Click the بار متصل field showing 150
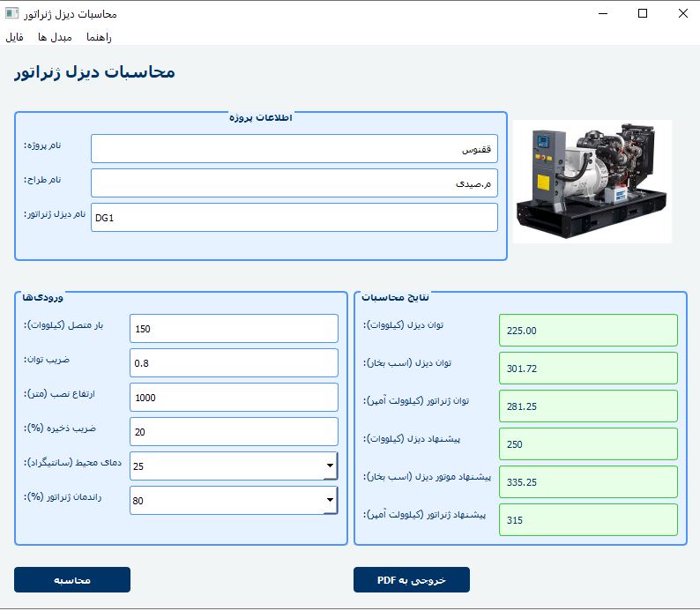700x611 pixels. coord(234,329)
